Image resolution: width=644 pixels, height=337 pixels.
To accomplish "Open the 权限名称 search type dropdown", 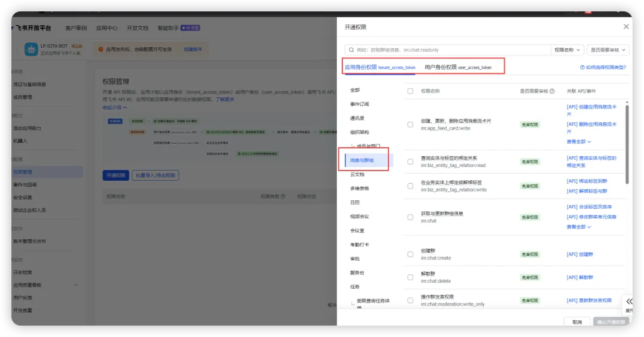I will point(567,50).
